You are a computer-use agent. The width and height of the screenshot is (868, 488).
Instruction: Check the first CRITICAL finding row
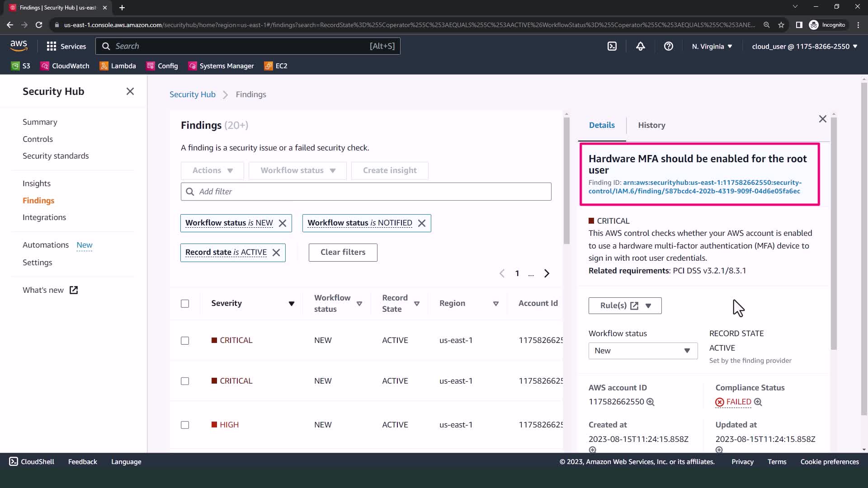coord(185,341)
